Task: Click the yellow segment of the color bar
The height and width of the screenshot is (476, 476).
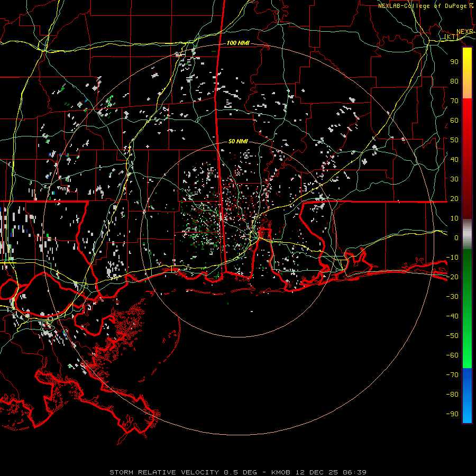Action: (x=467, y=73)
